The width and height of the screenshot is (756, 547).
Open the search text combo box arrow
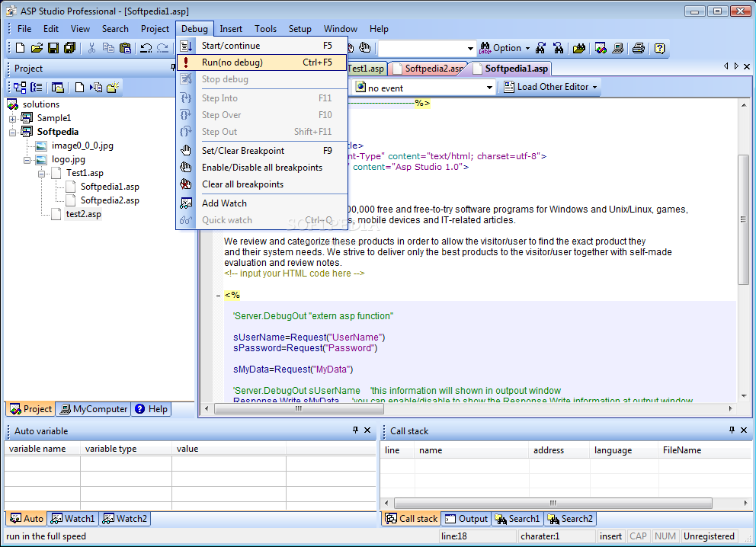(x=470, y=48)
